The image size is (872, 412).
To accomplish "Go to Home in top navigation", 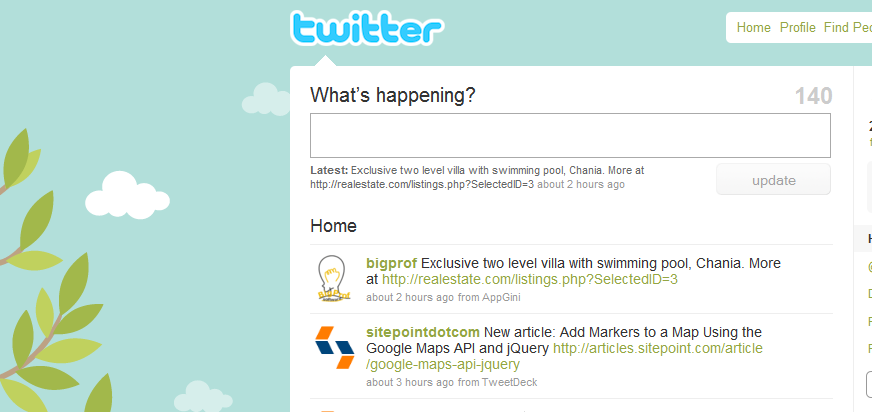I will point(753,27).
